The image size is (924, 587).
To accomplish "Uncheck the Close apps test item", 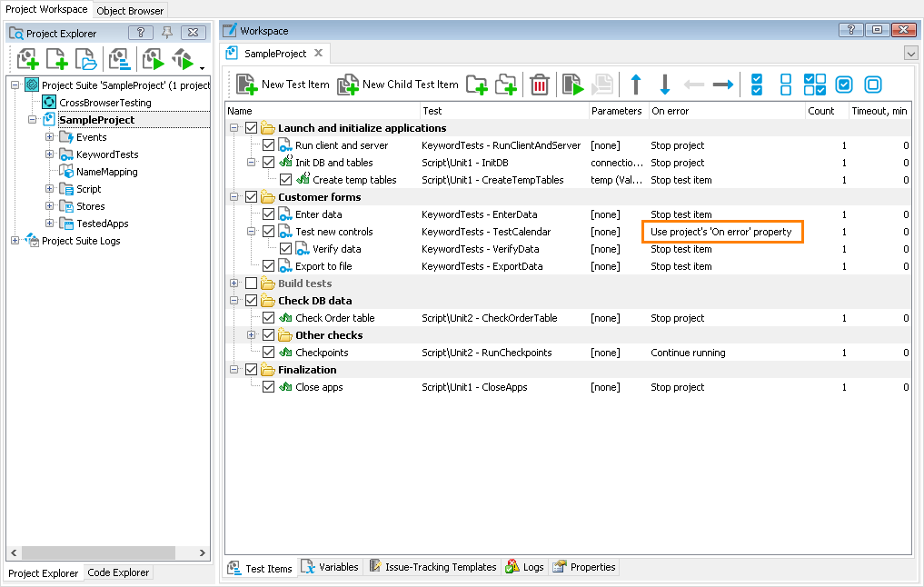I will (x=269, y=387).
